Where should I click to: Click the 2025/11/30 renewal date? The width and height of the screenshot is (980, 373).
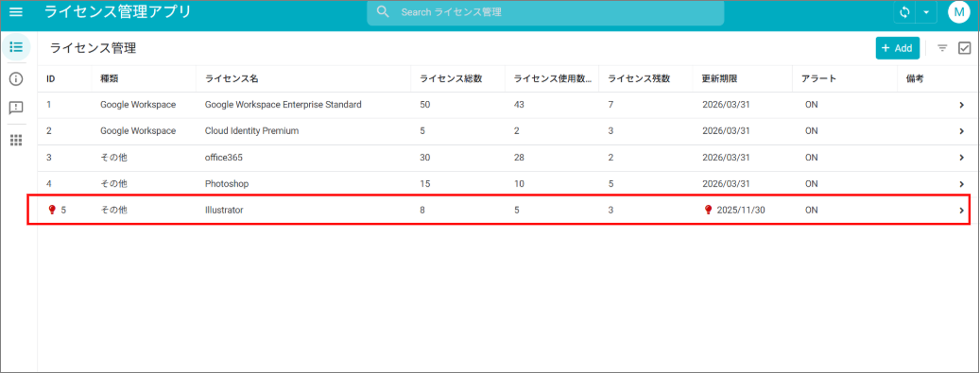(x=741, y=211)
